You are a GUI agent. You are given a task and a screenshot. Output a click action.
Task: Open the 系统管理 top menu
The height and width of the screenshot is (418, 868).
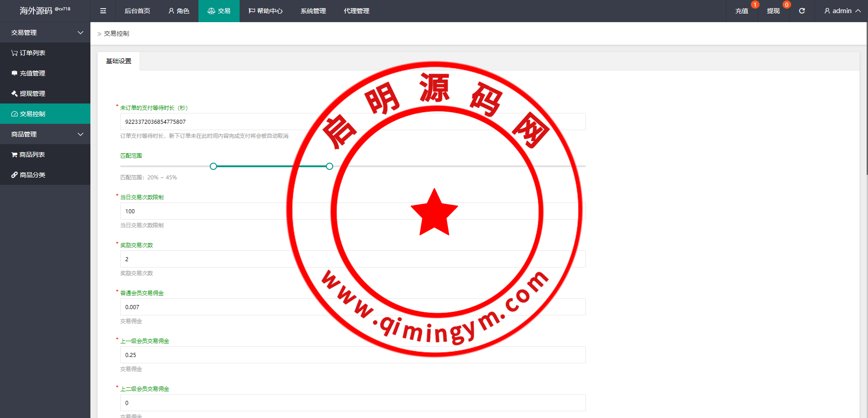pos(313,11)
